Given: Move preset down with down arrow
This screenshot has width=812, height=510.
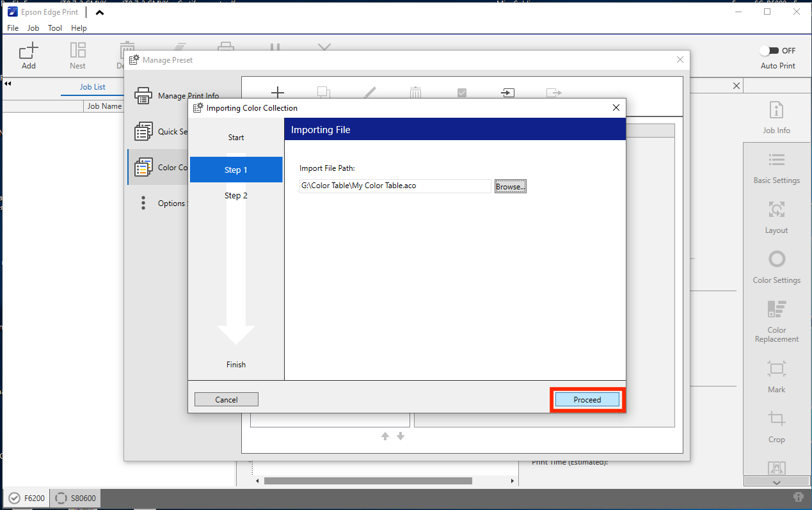Looking at the screenshot, I should coord(401,436).
